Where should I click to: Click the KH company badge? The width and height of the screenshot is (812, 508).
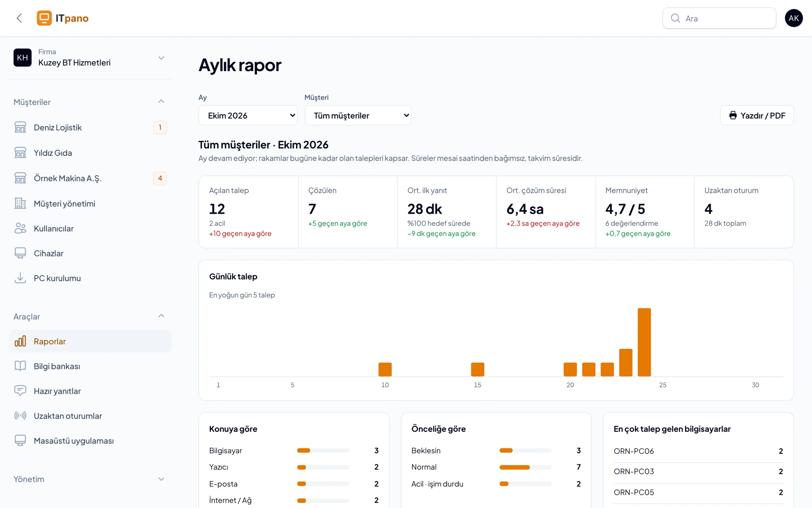(22, 58)
